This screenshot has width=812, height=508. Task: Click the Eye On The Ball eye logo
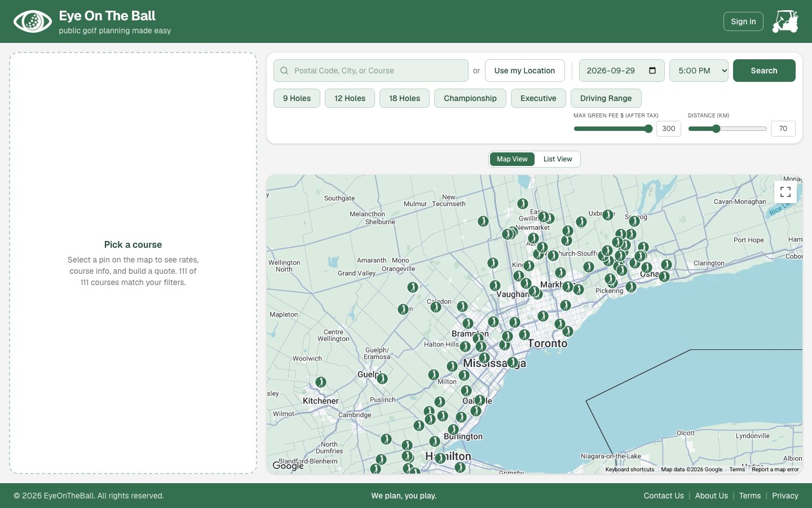pyautogui.click(x=33, y=21)
